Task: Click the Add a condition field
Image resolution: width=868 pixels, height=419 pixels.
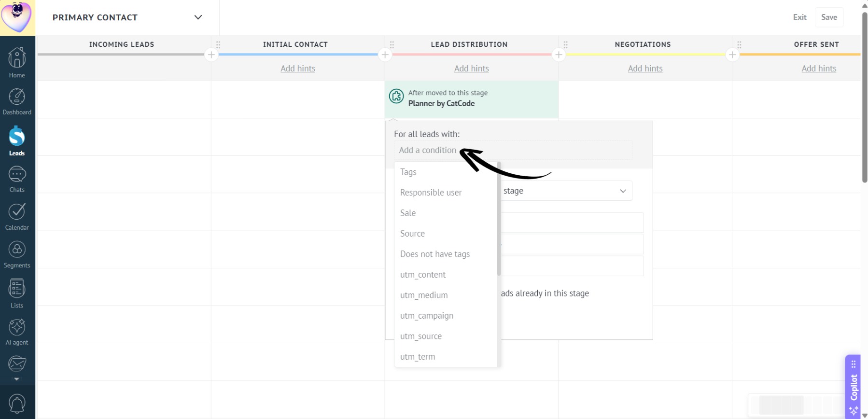Action: pos(513,150)
